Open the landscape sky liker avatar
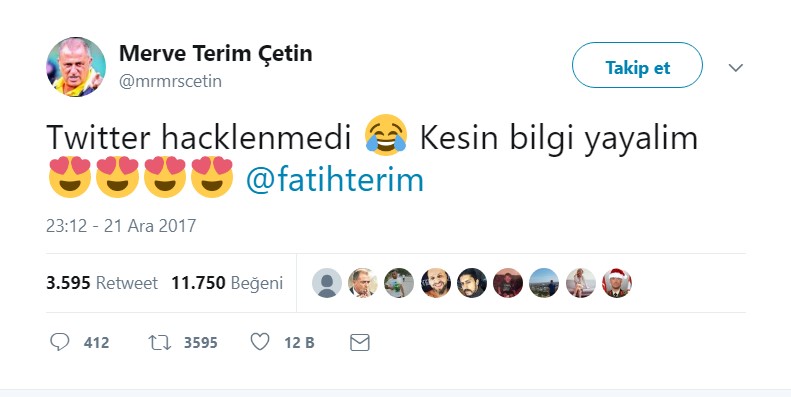The height and width of the screenshot is (397, 791). tap(544, 283)
